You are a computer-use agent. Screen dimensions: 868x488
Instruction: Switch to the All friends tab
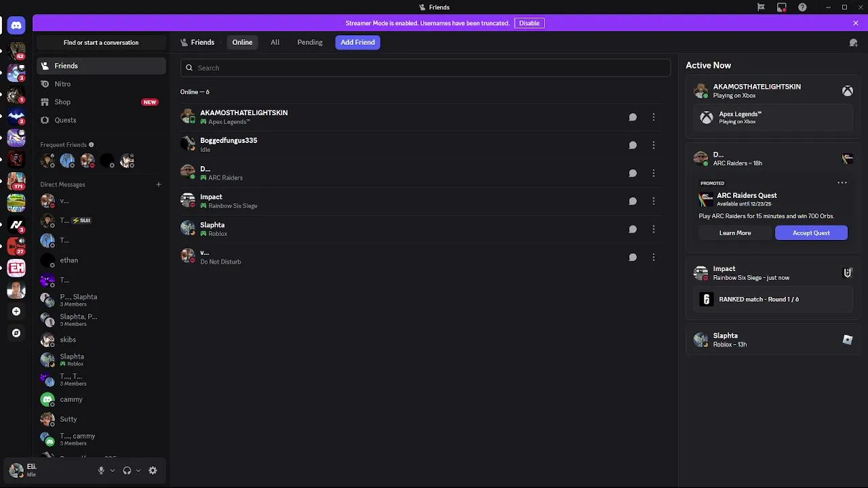275,42
